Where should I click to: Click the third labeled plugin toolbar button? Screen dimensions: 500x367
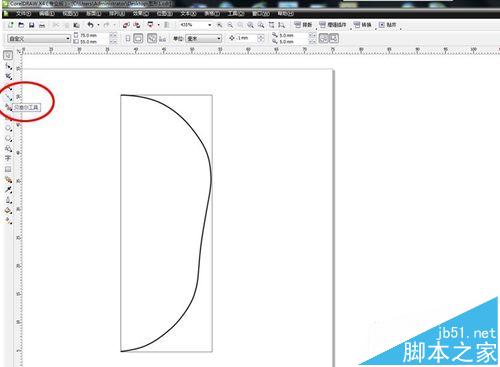coord(363,25)
